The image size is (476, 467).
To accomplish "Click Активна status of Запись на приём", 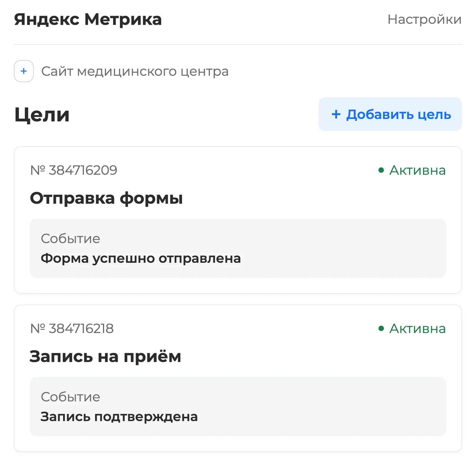I will point(412,329).
